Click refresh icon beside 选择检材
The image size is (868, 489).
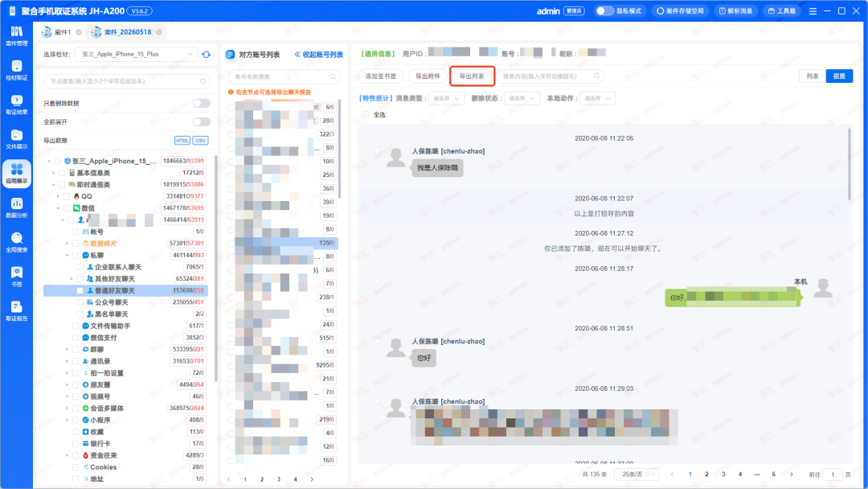[207, 54]
